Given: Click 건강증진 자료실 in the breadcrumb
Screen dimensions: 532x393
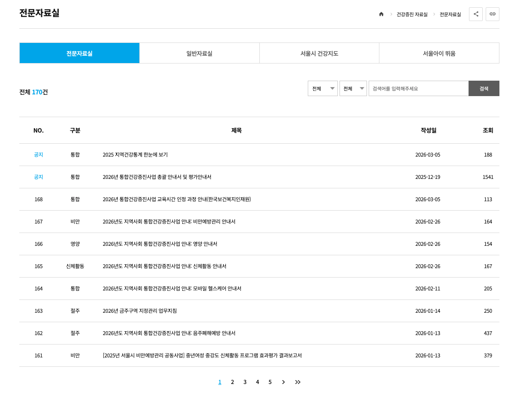Looking at the screenshot, I should tap(412, 14).
